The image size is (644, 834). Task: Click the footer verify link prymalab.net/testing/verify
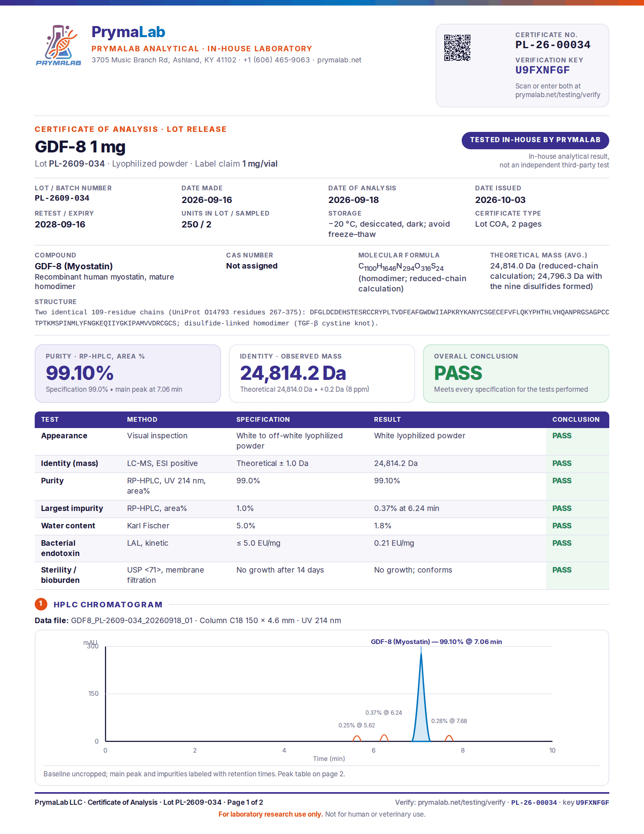(461, 802)
